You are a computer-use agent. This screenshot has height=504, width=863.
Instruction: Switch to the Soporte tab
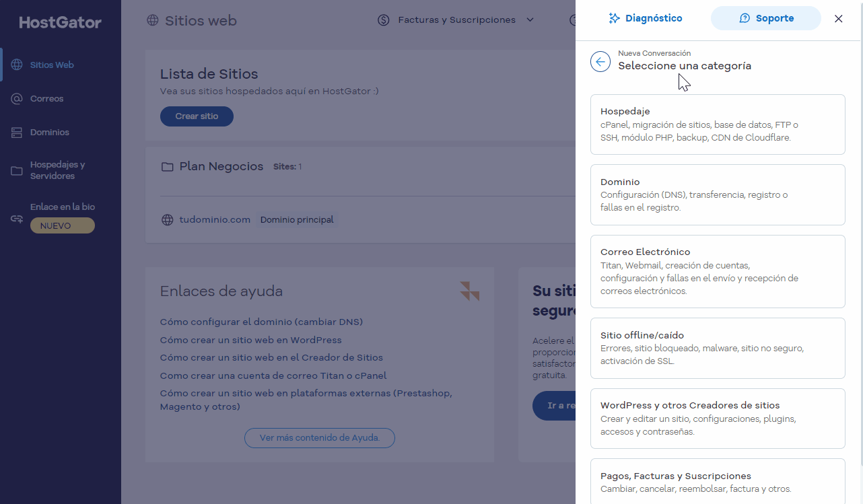766,18
